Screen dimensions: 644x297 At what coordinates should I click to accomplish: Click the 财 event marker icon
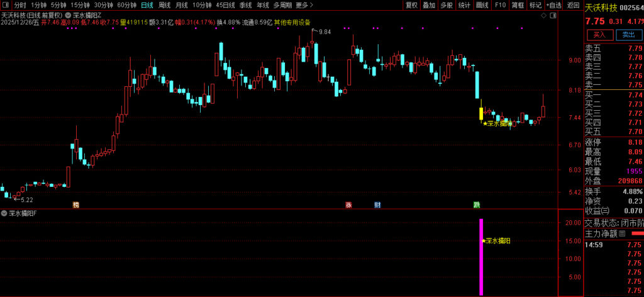point(377,205)
